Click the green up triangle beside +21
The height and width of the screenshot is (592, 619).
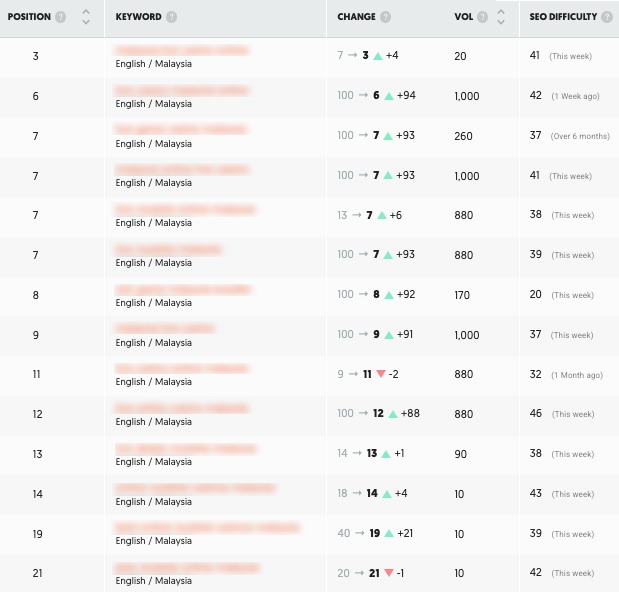click(389, 533)
